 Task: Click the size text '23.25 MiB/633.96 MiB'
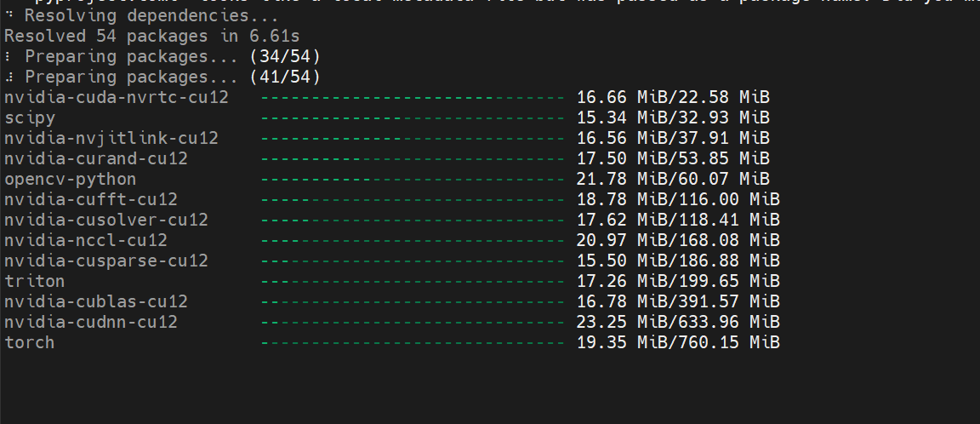(x=678, y=322)
